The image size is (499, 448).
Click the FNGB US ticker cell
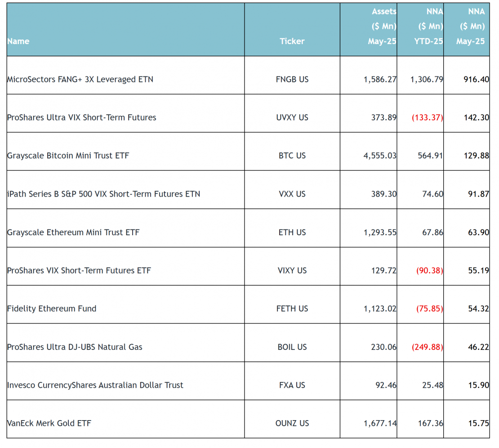(292, 80)
